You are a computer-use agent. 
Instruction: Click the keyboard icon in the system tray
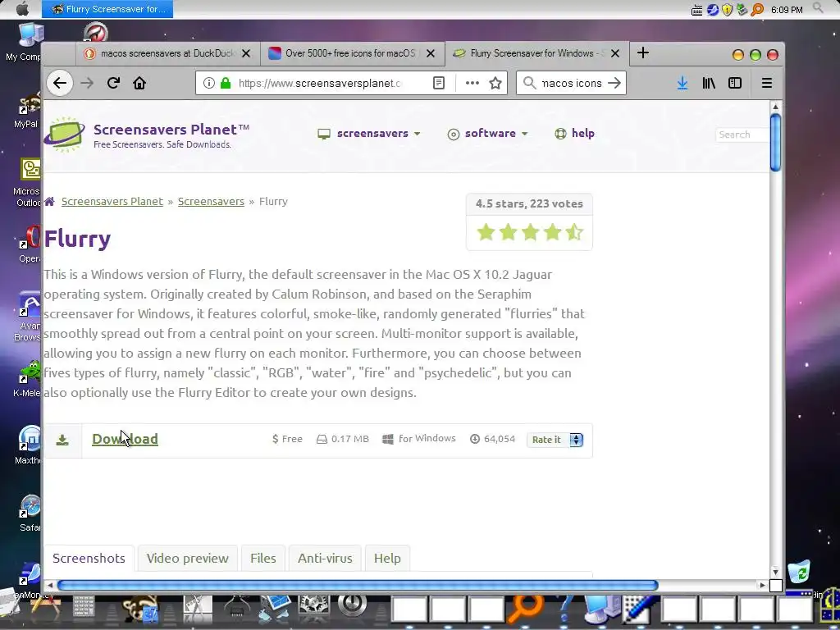tap(697, 10)
